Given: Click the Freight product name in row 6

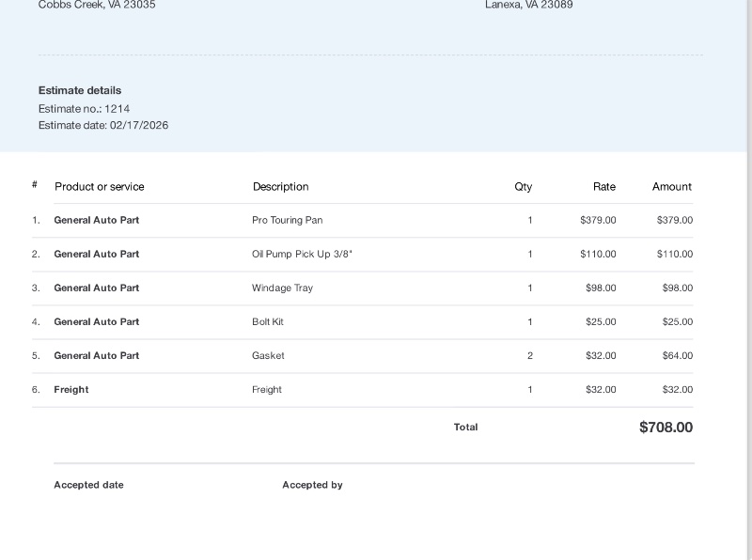Looking at the screenshot, I should coord(71,389).
